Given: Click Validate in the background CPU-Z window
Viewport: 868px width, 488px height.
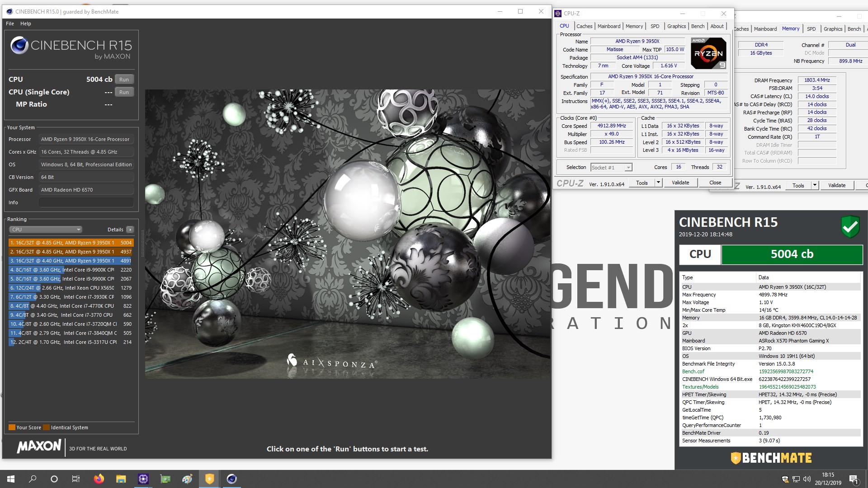Looking at the screenshot, I should 837,186.
